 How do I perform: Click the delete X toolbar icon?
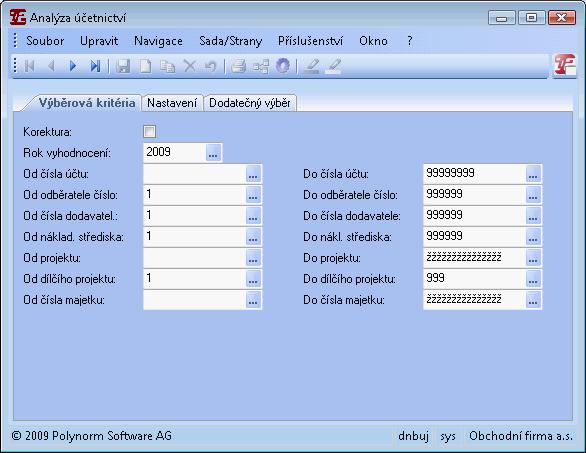tap(189, 66)
